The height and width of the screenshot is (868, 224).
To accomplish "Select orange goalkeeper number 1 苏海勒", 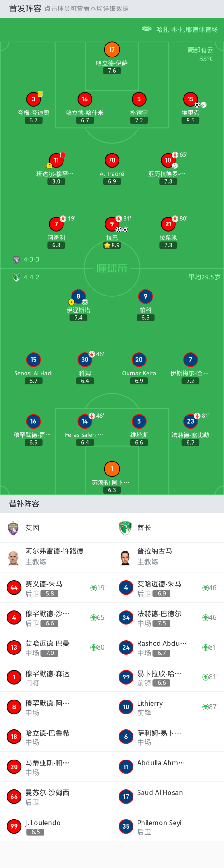I will point(112,469).
